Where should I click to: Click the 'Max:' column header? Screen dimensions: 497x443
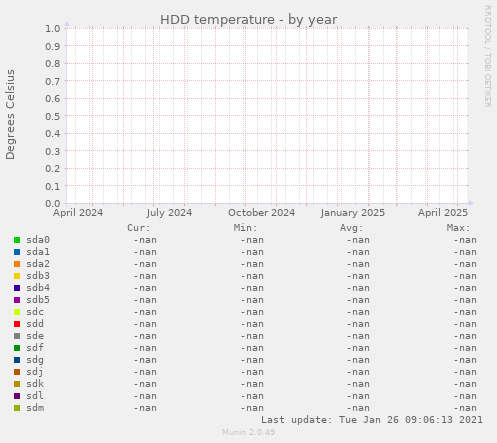tap(458, 228)
